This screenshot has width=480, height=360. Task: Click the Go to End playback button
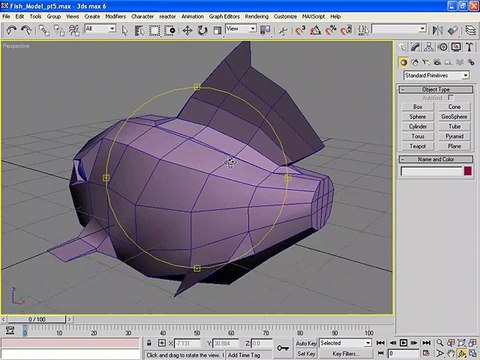[426, 343]
